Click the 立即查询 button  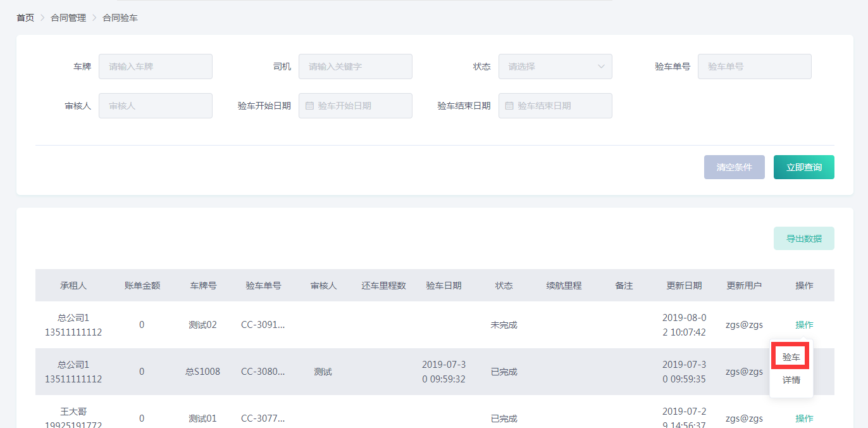803,167
